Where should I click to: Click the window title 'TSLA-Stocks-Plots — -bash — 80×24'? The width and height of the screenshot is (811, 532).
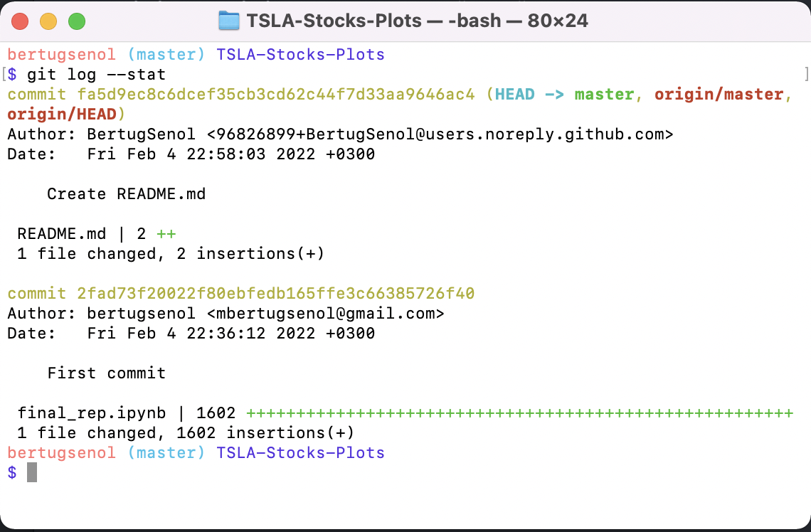tap(417, 21)
